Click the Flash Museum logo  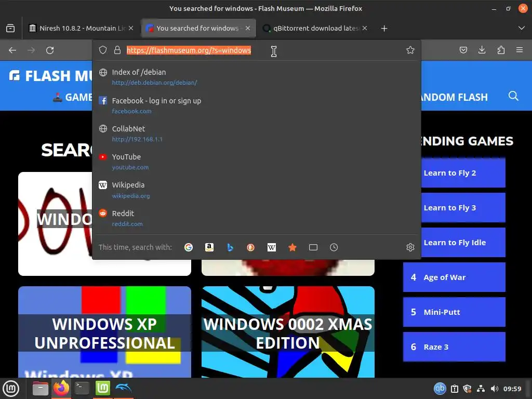pyautogui.click(x=50, y=76)
